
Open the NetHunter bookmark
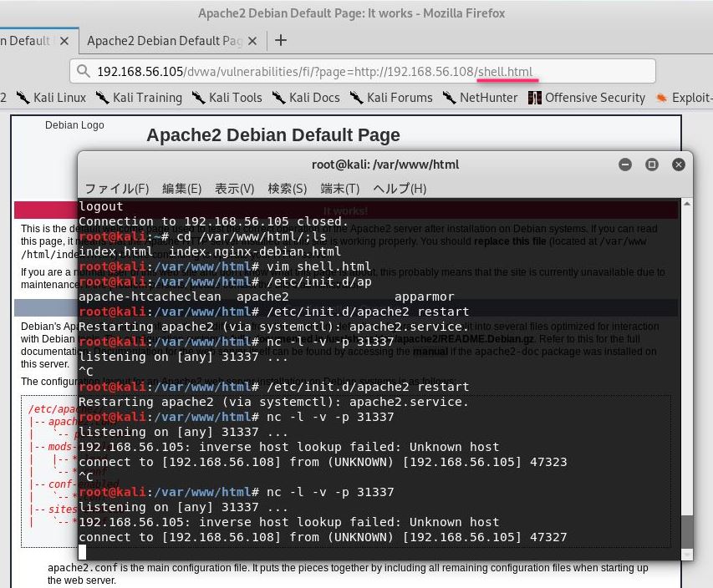(480, 98)
